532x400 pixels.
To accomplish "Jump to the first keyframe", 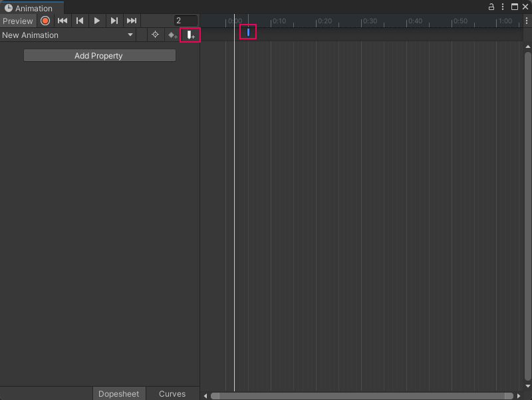I will pos(63,21).
